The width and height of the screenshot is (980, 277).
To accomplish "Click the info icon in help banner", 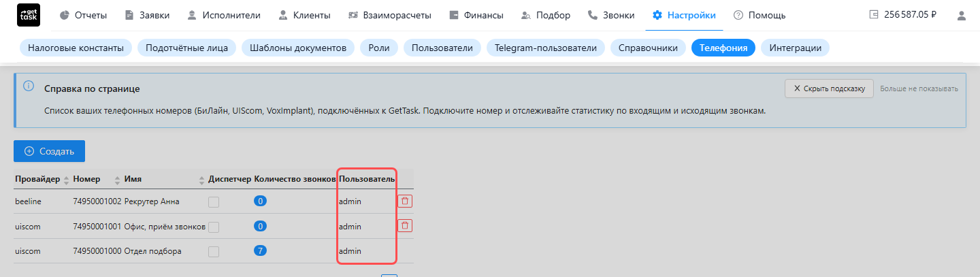I will (28, 86).
